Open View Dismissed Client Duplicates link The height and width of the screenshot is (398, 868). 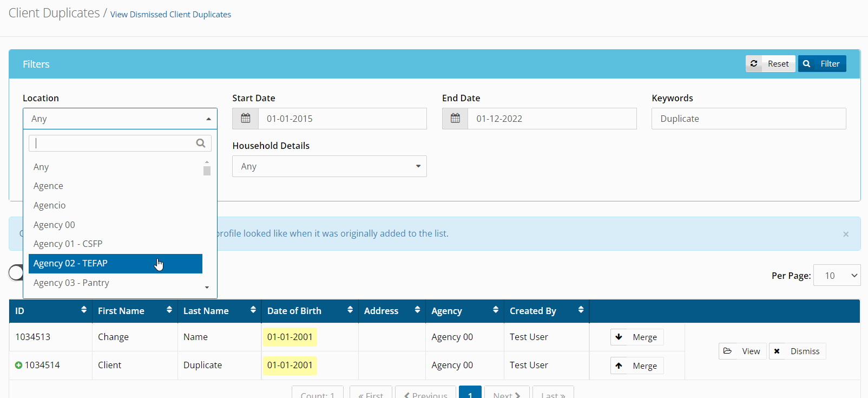tap(170, 15)
